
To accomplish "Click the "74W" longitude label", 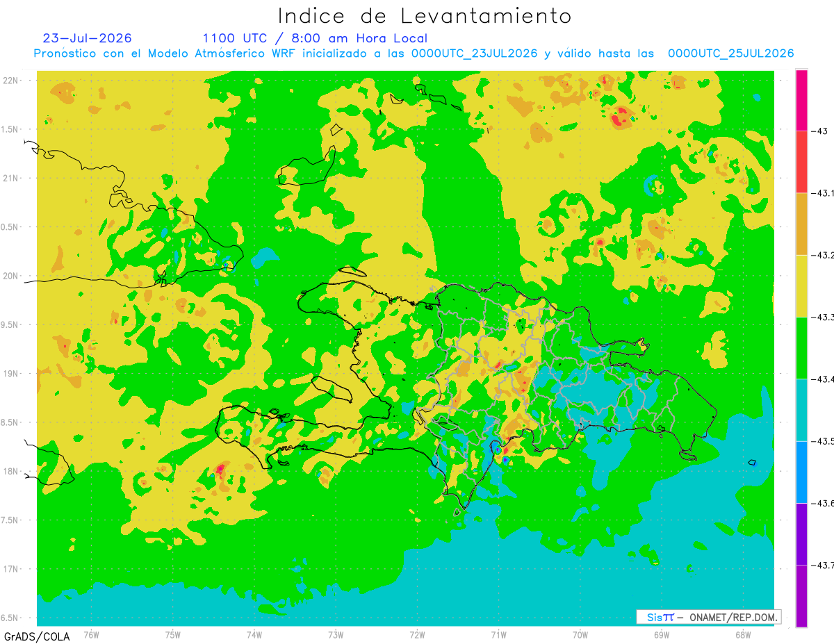I will tap(254, 634).
